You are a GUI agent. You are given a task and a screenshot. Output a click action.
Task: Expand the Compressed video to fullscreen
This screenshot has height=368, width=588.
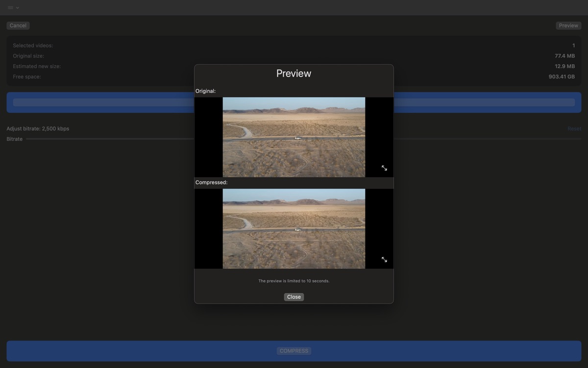(384, 260)
